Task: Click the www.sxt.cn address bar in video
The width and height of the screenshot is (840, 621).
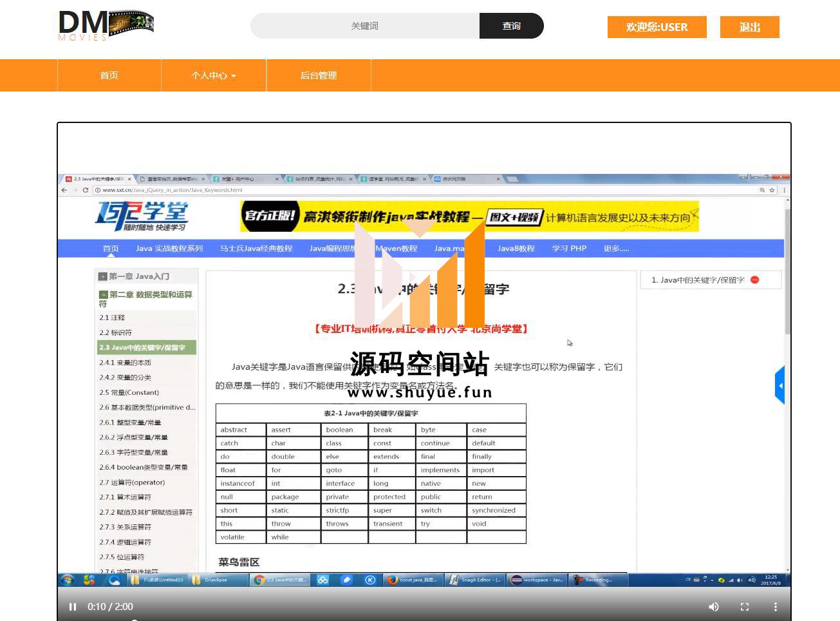Action: point(425,190)
